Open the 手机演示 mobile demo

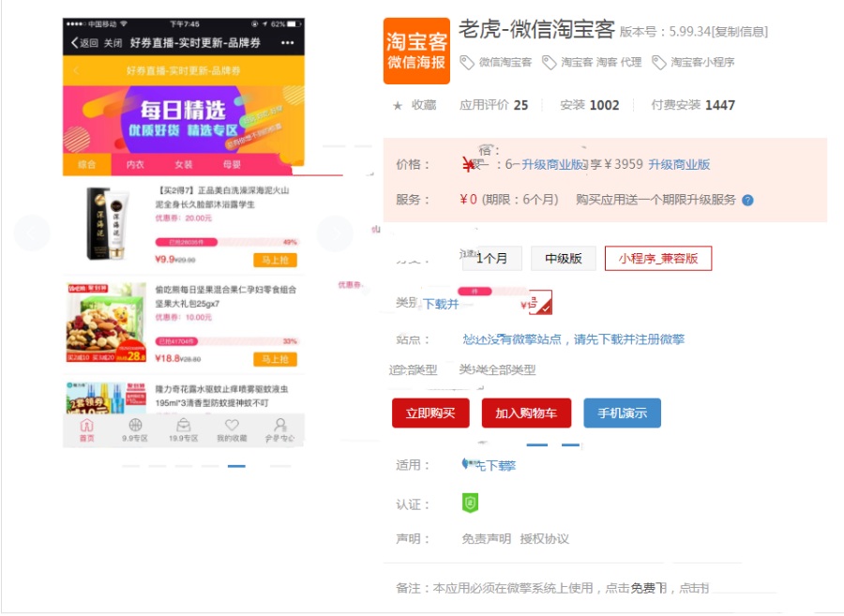tap(622, 413)
